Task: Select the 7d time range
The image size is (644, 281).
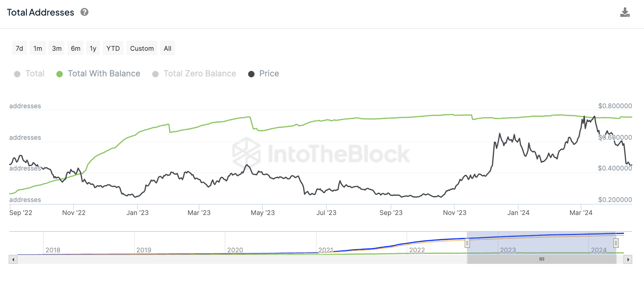Action: tap(19, 49)
